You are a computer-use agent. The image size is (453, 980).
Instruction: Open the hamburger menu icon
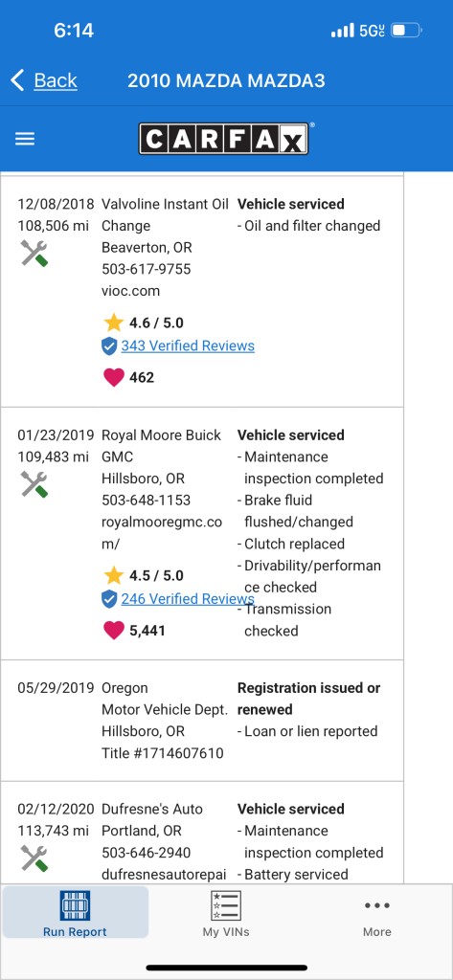click(25, 139)
